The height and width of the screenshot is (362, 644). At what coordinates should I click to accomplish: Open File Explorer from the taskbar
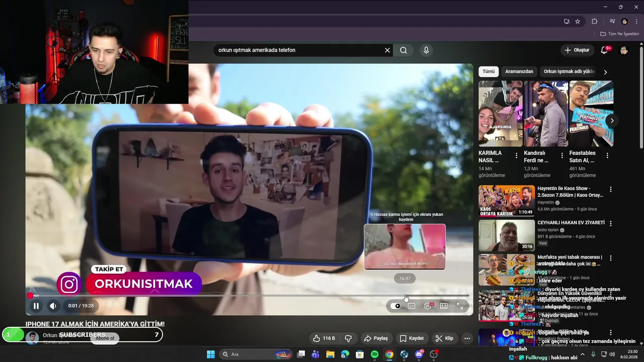pos(330,354)
